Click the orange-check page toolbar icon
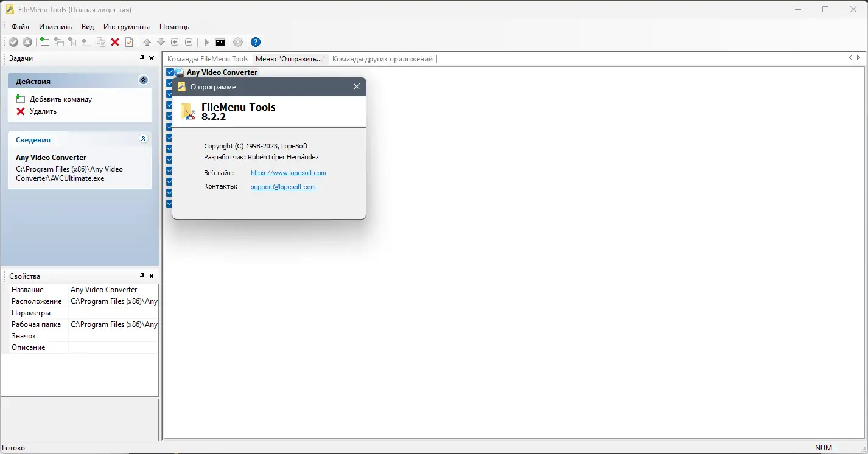The image size is (868, 454). (129, 42)
